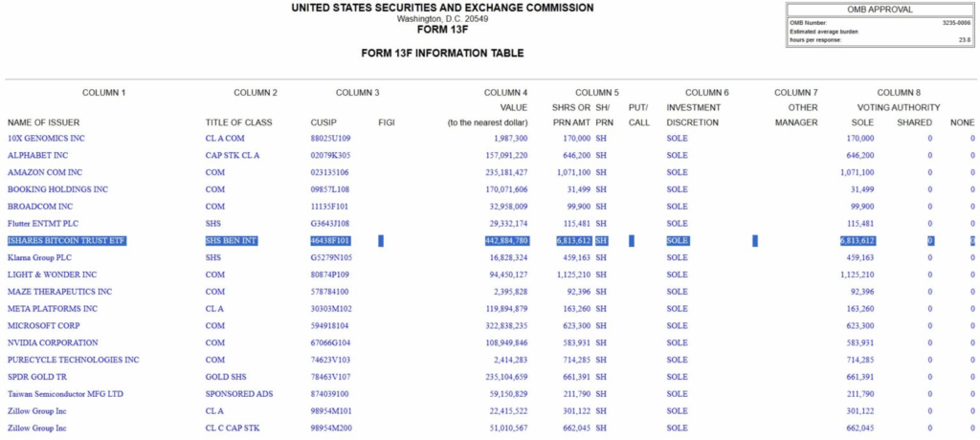Click META PLATFORMS INC issuer name

pyautogui.click(x=53, y=308)
